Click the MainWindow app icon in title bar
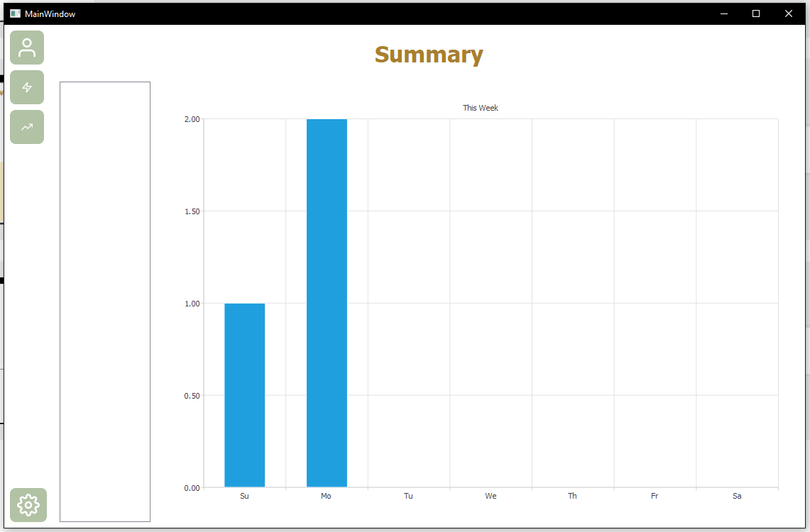 click(x=15, y=14)
